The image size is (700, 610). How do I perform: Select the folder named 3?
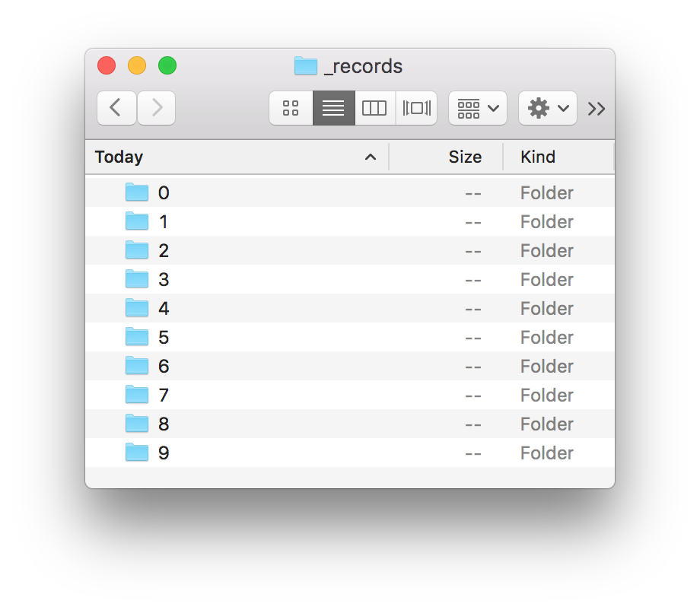pos(164,280)
